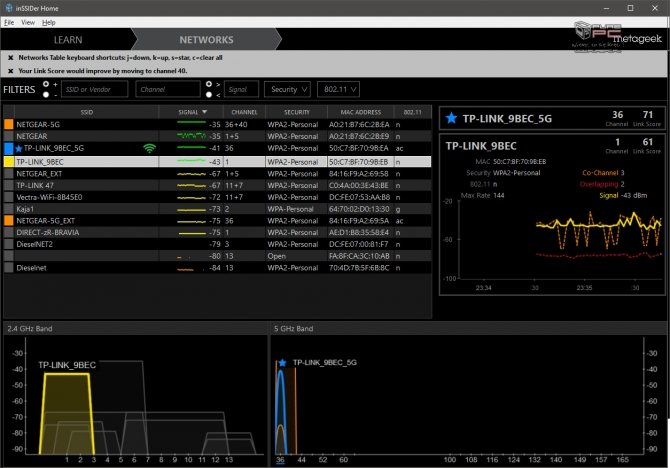Image resolution: width=670 pixels, height=468 pixels.
Task: Click the yellow TP-LINK_9BEC shape in 2.4 GHz graph
Action: point(67,414)
